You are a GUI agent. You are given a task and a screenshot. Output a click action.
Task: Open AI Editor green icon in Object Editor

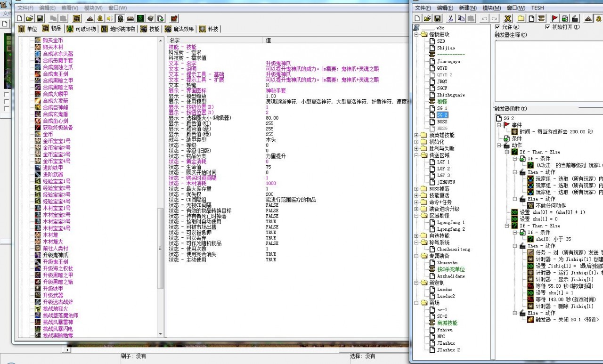pos(140,18)
